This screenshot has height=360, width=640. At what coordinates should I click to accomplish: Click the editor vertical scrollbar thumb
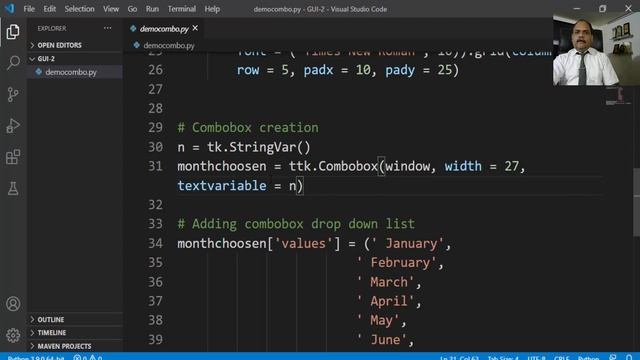click(636, 202)
